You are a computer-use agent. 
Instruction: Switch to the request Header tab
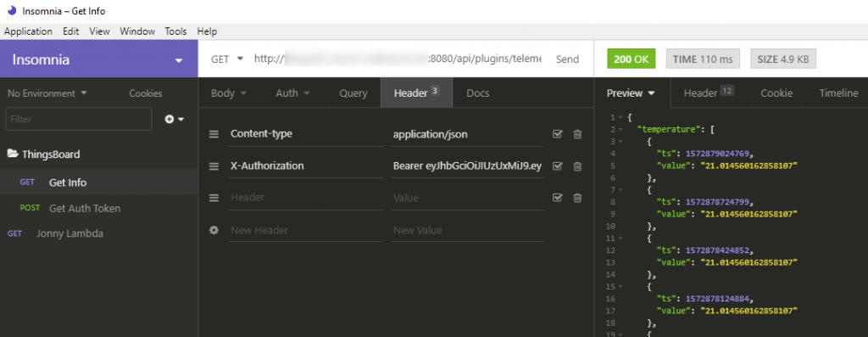416,93
